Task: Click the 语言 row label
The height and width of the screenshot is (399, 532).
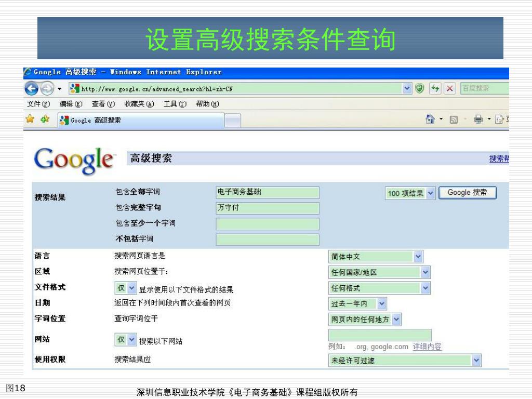Action: pyautogui.click(x=42, y=256)
